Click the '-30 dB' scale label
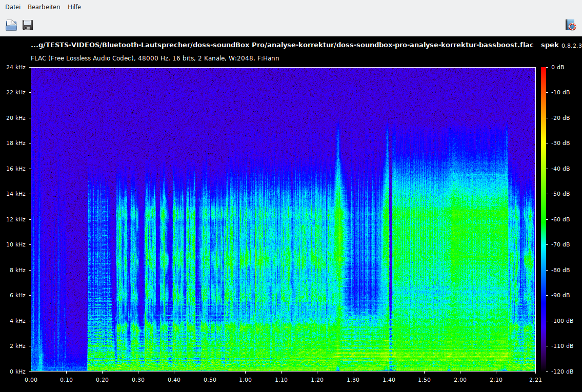582x392 pixels. pos(560,143)
